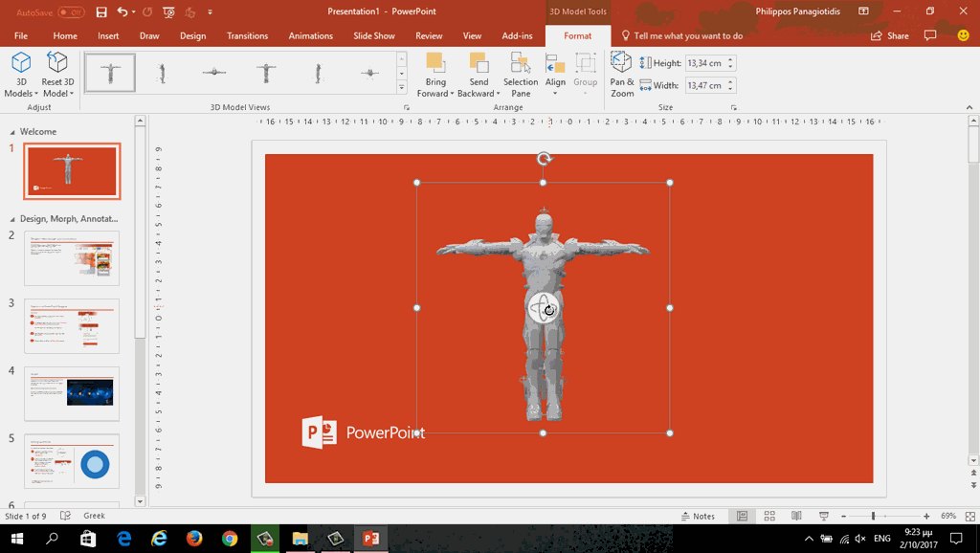Launch Chrome from the Windows taskbar
Image resolution: width=980 pixels, height=553 pixels.
pyautogui.click(x=229, y=539)
